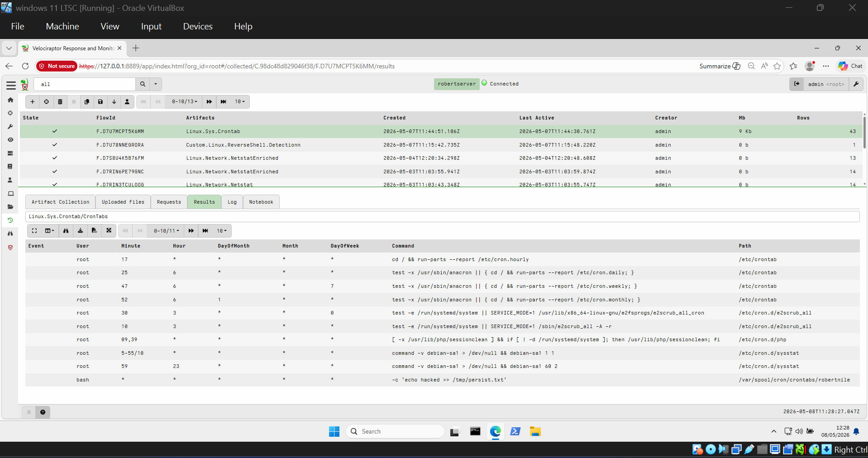This screenshot has height=458, width=868.
Task: Open column visibility dropdown in results
Action: [x=49, y=231]
